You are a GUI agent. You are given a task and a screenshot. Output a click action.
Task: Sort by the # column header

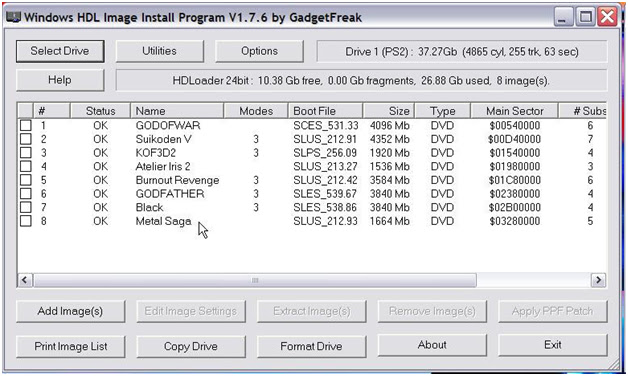pyautogui.click(x=51, y=111)
